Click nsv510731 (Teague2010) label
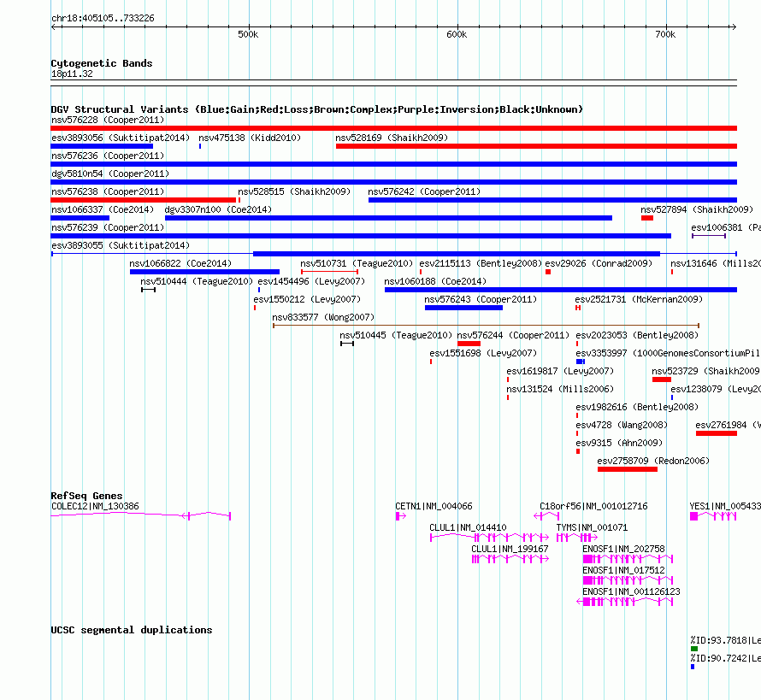This screenshot has width=761, height=700. 357,263
